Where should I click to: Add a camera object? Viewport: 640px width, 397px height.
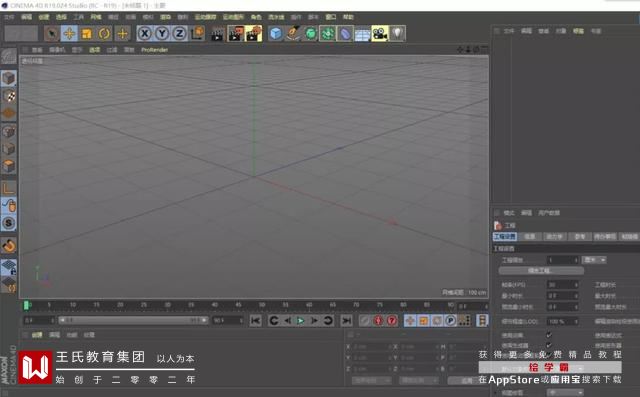[380, 33]
